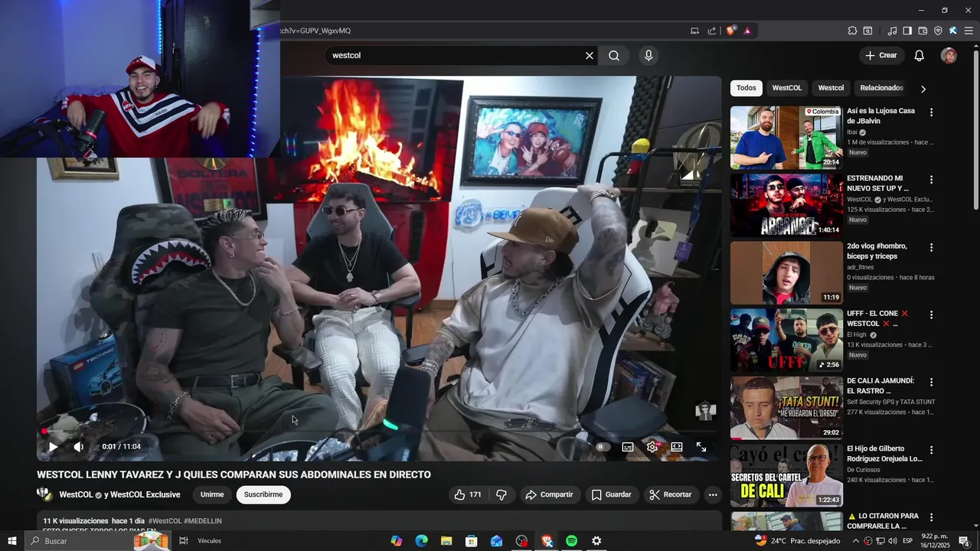Viewport: 980px width, 551px height.
Task: Select the Todos filter chip
Action: click(746, 88)
